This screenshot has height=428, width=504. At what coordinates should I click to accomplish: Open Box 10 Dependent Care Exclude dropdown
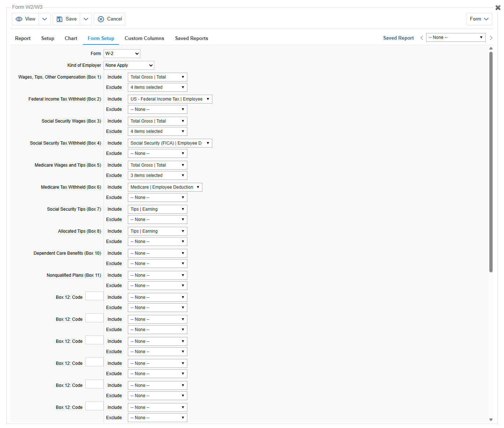click(x=158, y=264)
